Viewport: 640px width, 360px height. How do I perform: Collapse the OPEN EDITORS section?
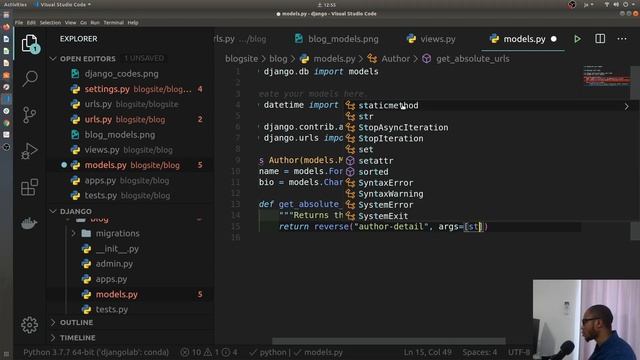[53, 59]
